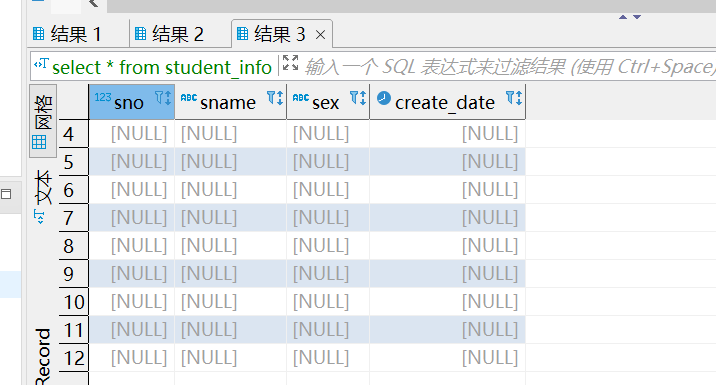Click the sex column header
Image resolution: width=716 pixels, height=385 pixels.
[328, 102]
